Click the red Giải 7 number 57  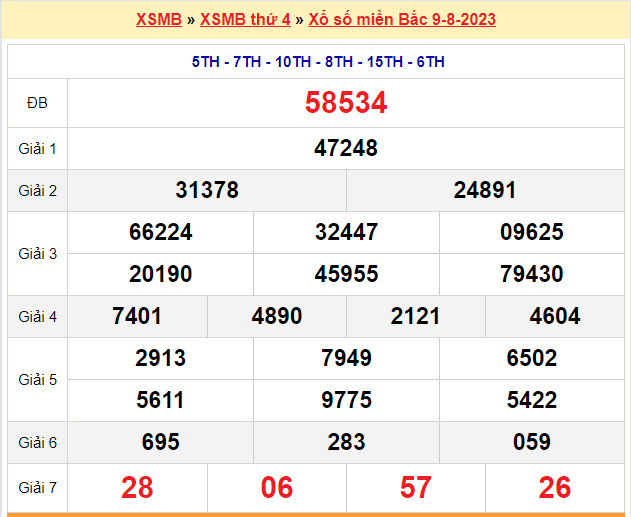416,487
